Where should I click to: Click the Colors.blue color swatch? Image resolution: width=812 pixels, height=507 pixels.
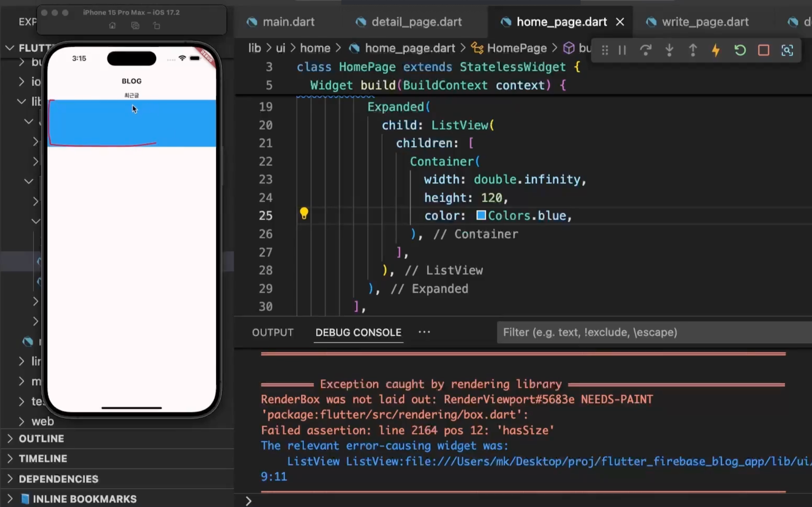[x=481, y=215]
